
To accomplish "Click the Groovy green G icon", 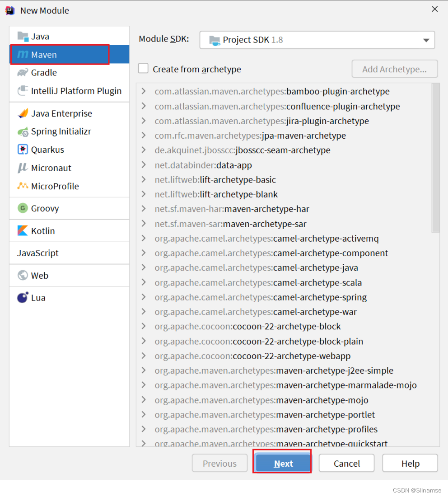I will coord(23,208).
